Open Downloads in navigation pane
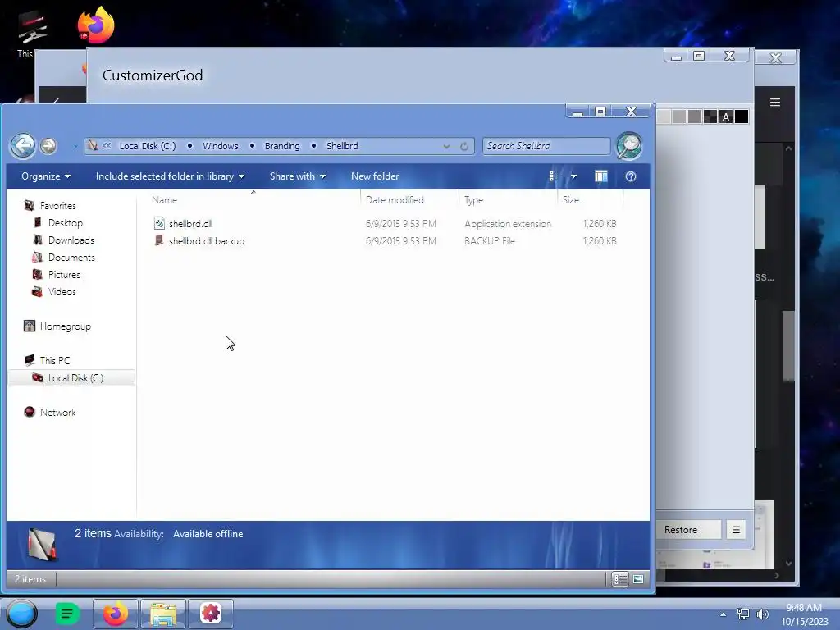The height and width of the screenshot is (630, 840). click(x=71, y=240)
